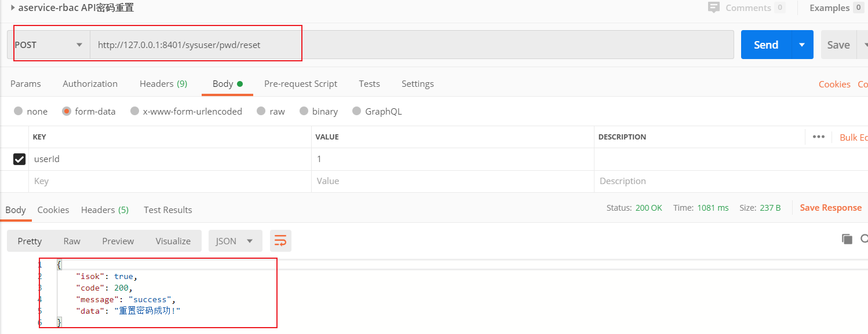Switch to the Authorization tab

(90, 84)
